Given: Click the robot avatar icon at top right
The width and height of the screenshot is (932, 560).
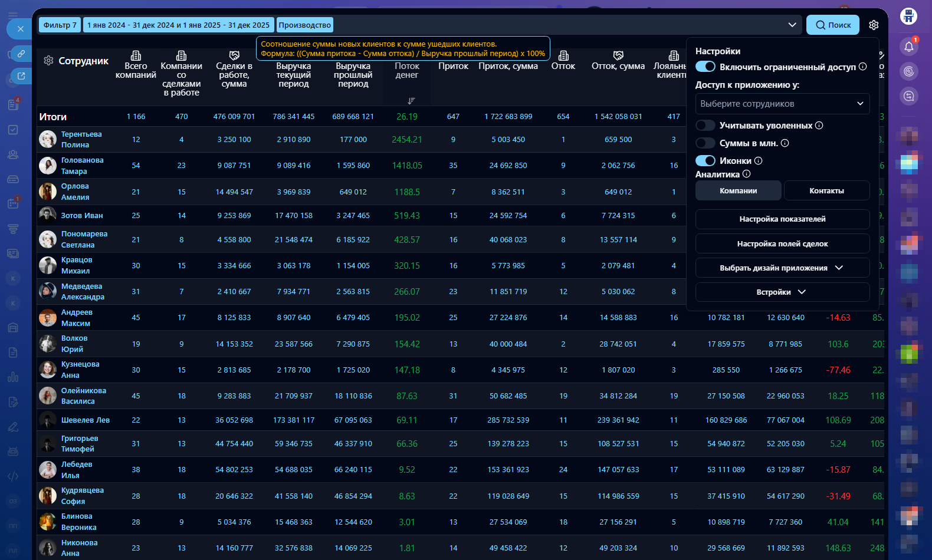Looking at the screenshot, I should tap(908, 17).
